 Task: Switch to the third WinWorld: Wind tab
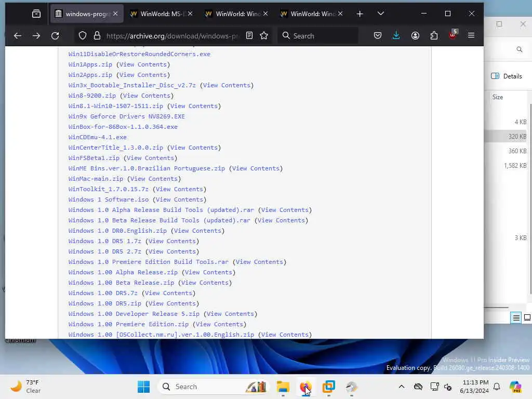312,14
